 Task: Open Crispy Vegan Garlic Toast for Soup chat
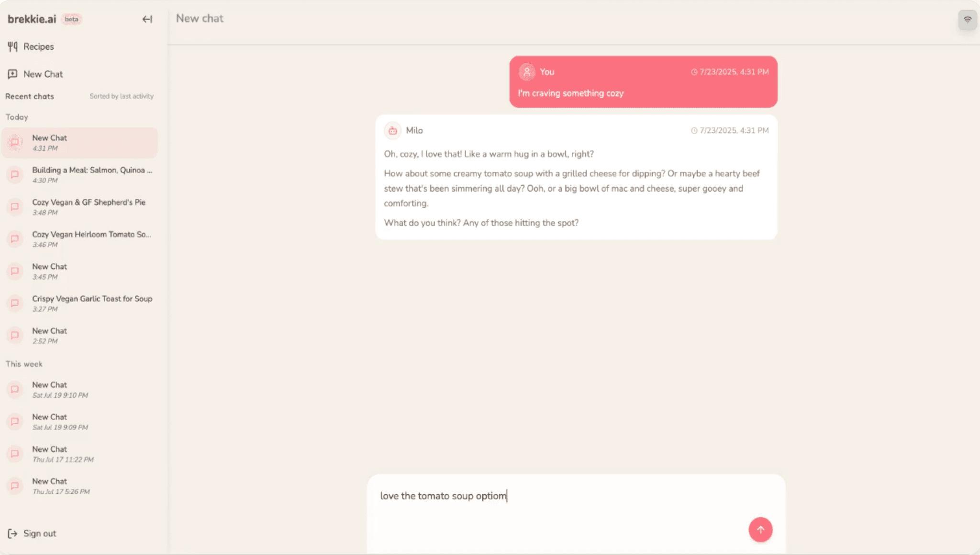tap(80, 303)
